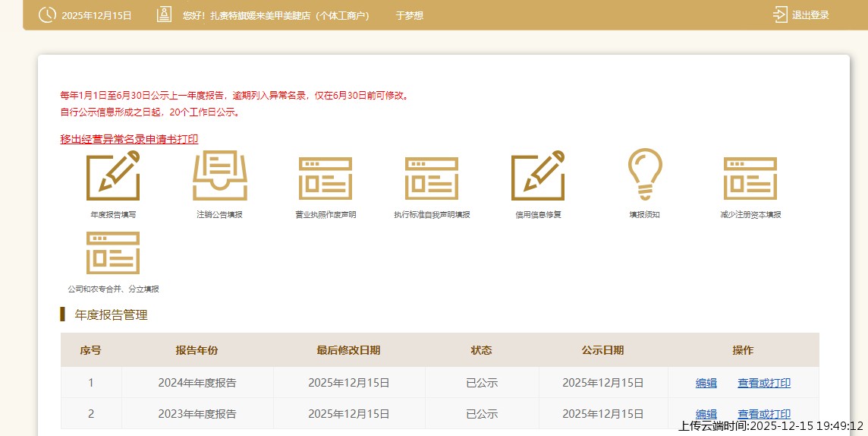Edit the 2024年度报告 entry
This screenshot has width=868, height=436.
pyautogui.click(x=706, y=383)
